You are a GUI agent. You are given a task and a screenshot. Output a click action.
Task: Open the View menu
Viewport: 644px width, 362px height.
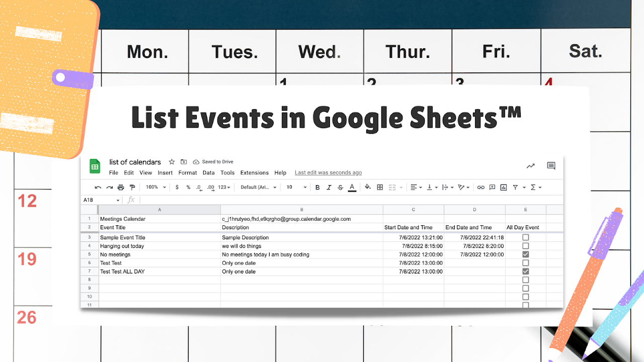pos(146,173)
